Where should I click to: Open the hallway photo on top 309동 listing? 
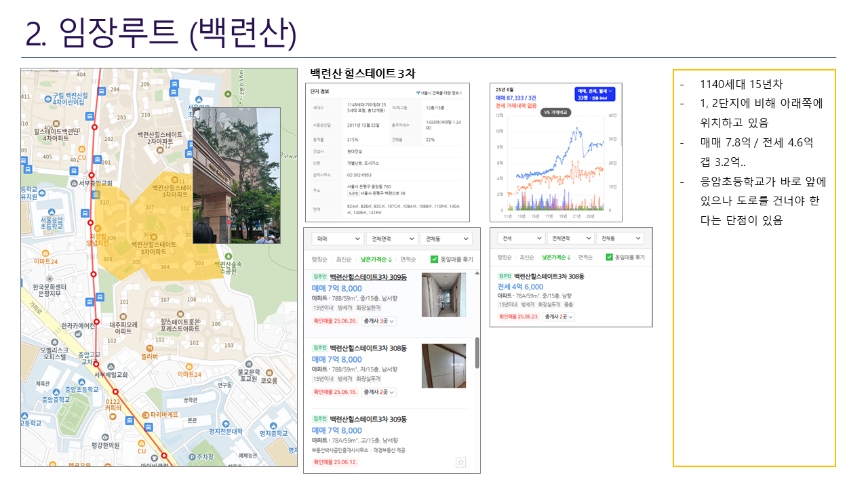point(443,295)
